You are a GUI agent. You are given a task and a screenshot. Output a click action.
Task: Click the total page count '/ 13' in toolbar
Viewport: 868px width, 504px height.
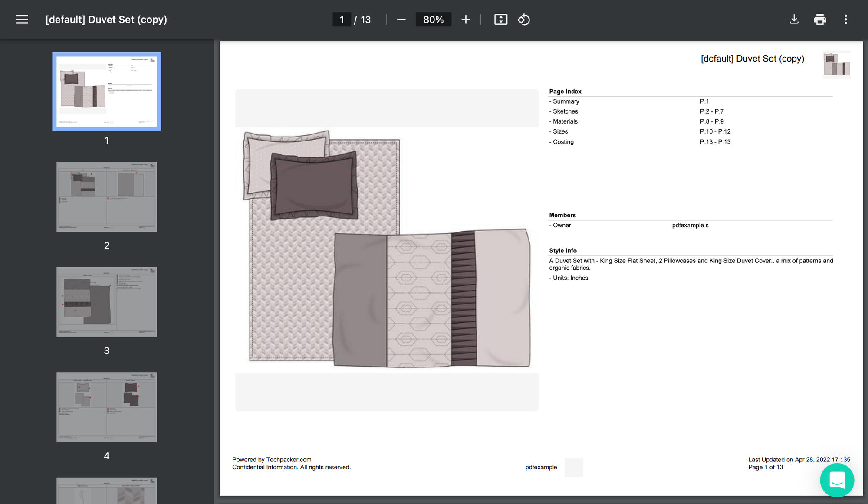(362, 20)
